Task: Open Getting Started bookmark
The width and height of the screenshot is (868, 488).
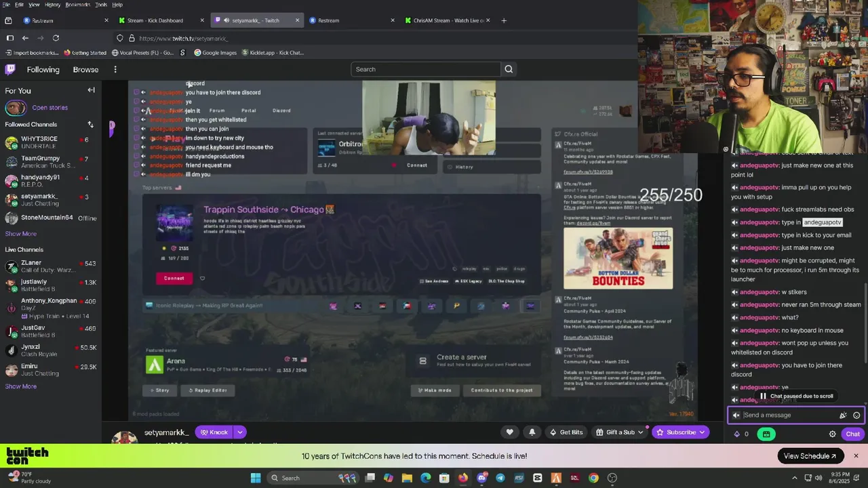Action: (x=85, y=52)
